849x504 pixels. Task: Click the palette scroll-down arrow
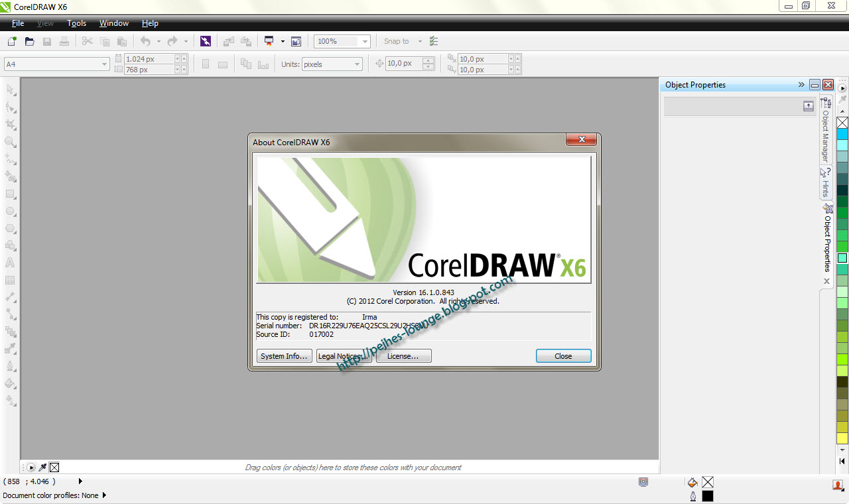(843, 451)
